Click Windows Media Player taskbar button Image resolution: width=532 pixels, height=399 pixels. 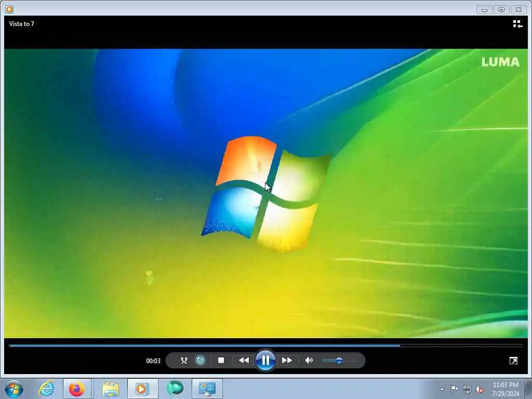142,389
